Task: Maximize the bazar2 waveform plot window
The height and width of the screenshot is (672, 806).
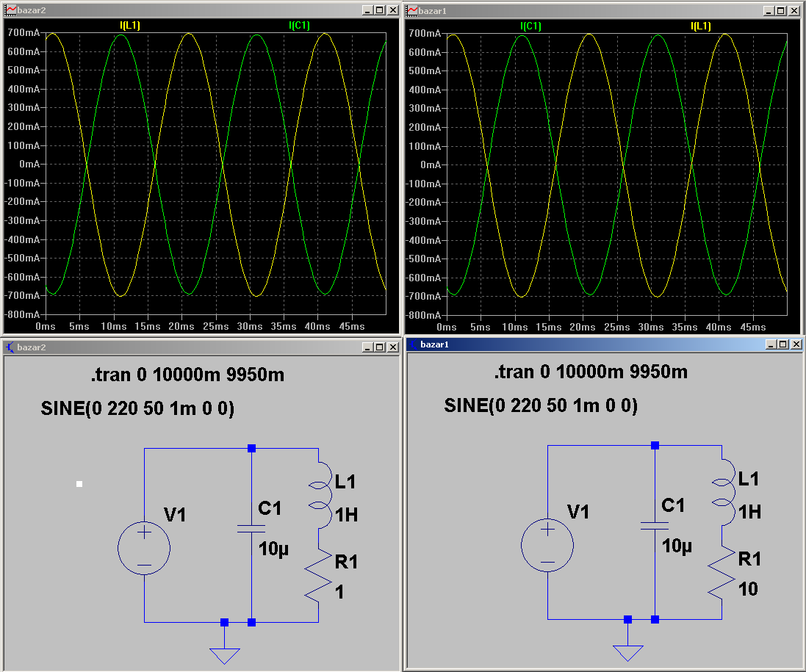Action: [379, 10]
